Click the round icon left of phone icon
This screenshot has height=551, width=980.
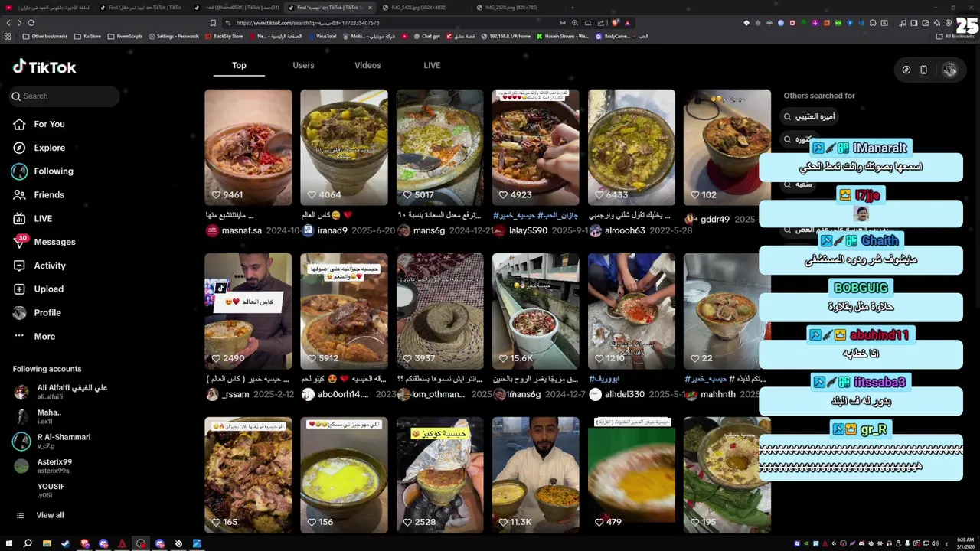pyautogui.click(x=906, y=70)
